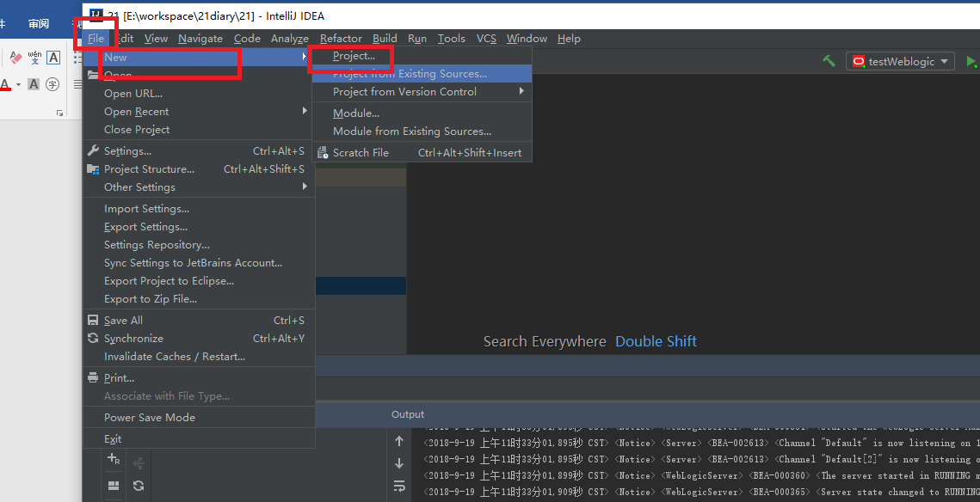The width and height of the screenshot is (980, 502).
Task: Open the Run menu
Action: 417,38
